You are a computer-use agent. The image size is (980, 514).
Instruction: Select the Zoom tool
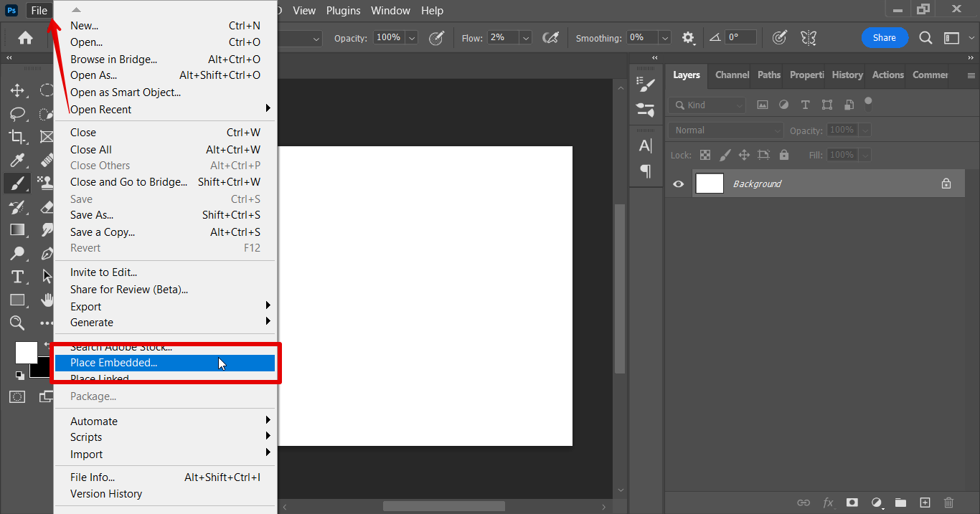17,323
